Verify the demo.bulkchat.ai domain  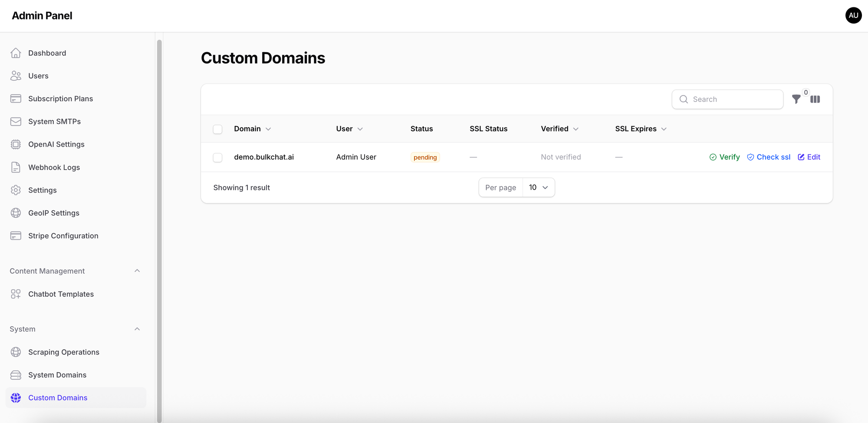[724, 157]
